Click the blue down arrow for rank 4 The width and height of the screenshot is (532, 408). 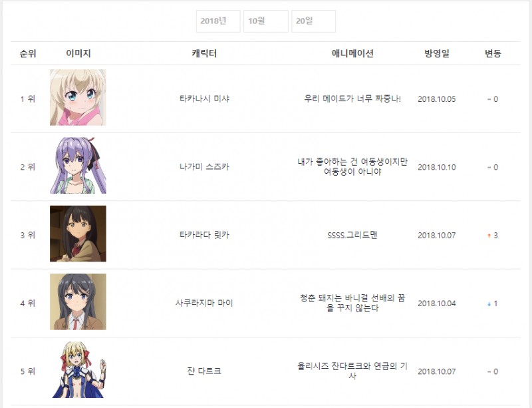coord(489,304)
